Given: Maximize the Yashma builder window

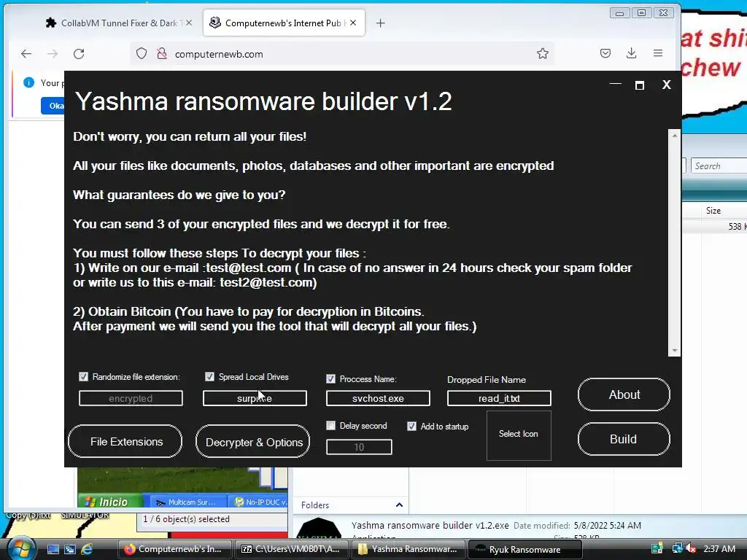Looking at the screenshot, I should coord(640,85).
